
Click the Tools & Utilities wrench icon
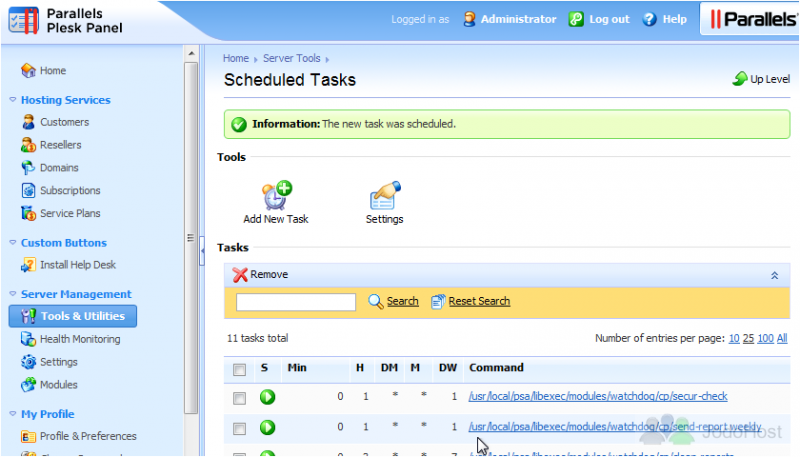[x=28, y=316]
